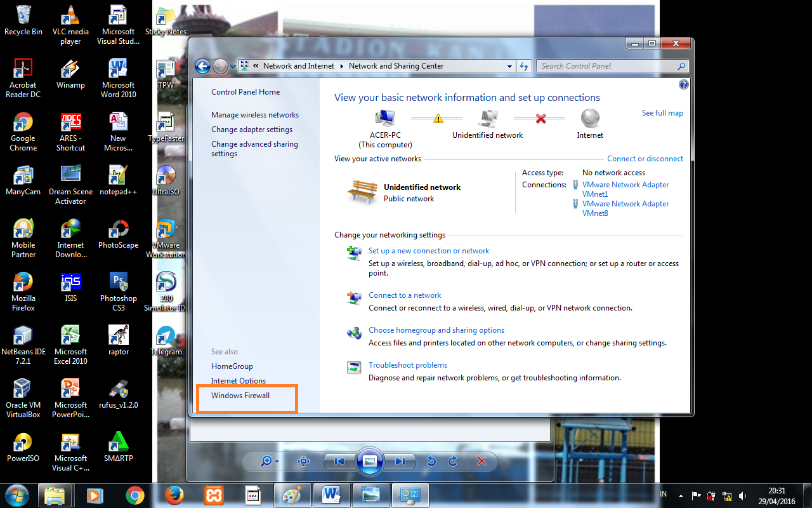The height and width of the screenshot is (508, 812).
Task: Open Manage wireless networks
Action: coord(255,115)
